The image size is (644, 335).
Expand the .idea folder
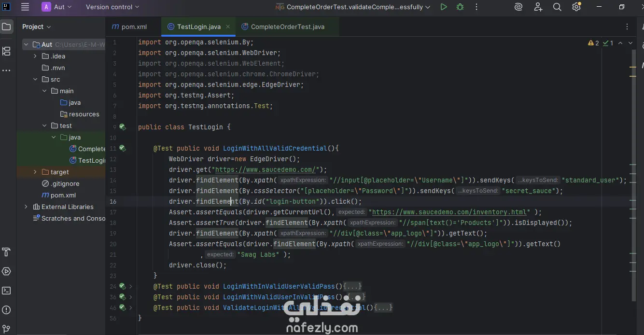coord(35,56)
